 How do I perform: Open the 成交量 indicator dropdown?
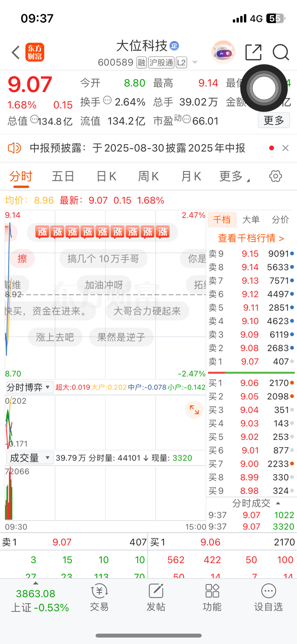[30, 458]
